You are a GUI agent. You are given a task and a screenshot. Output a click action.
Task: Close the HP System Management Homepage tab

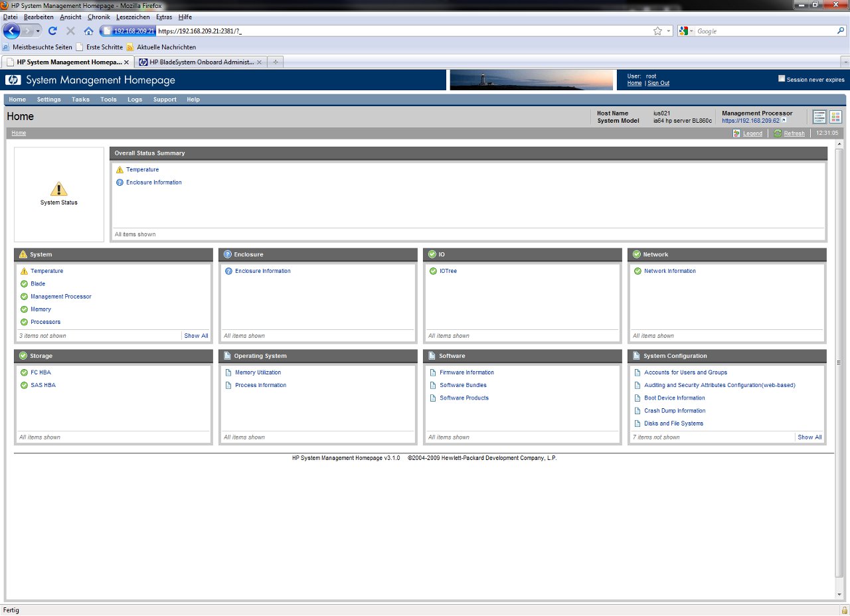(x=127, y=62)
